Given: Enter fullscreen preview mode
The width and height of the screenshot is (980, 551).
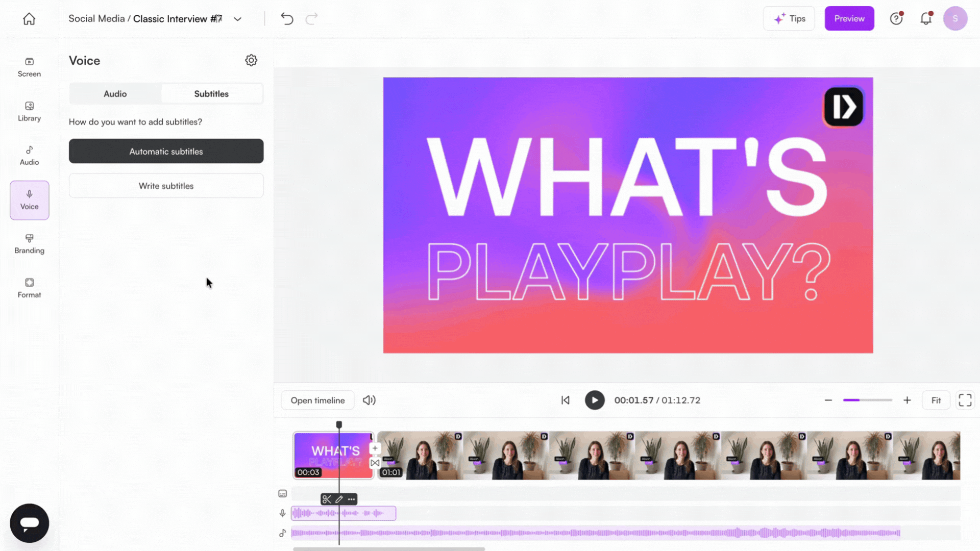Looking at the screenshot, I should (965, 400).
